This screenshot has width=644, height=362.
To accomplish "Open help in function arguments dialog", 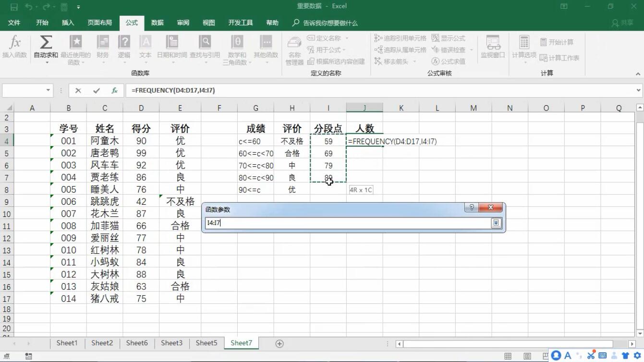I will coord(472,207).
